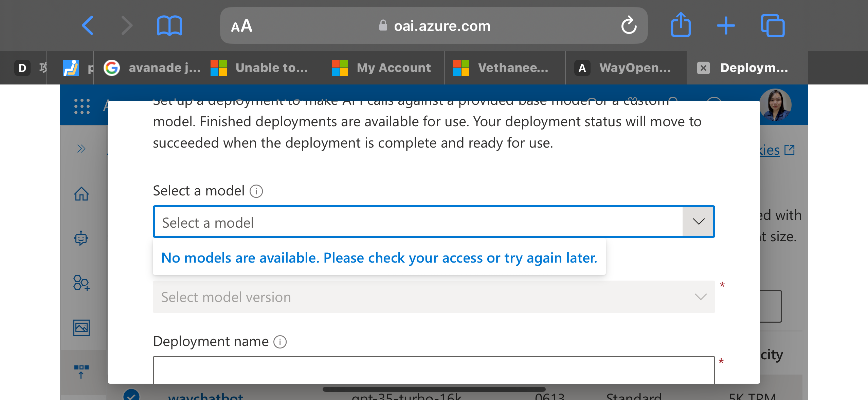Viewport: 868px width, 400px height.
Task: Open the Select a model dropdown arrow
Action: pyautogui.click(x=698, y=222)
